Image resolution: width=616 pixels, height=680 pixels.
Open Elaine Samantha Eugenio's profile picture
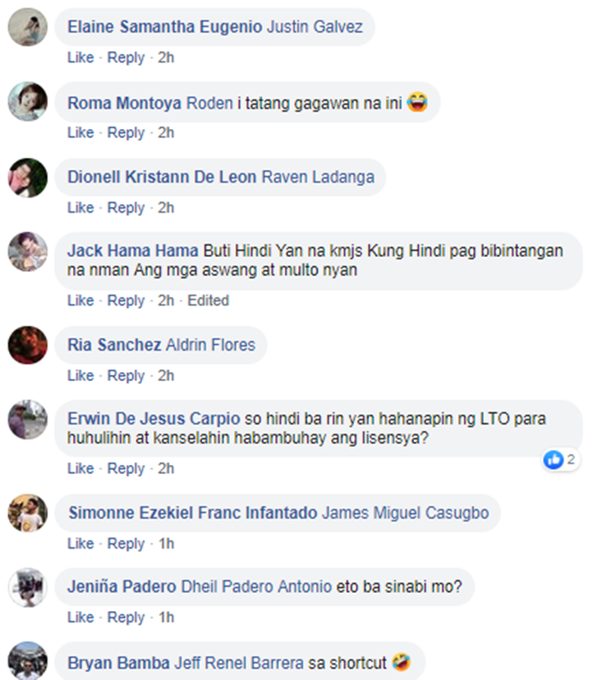[28, 27]
